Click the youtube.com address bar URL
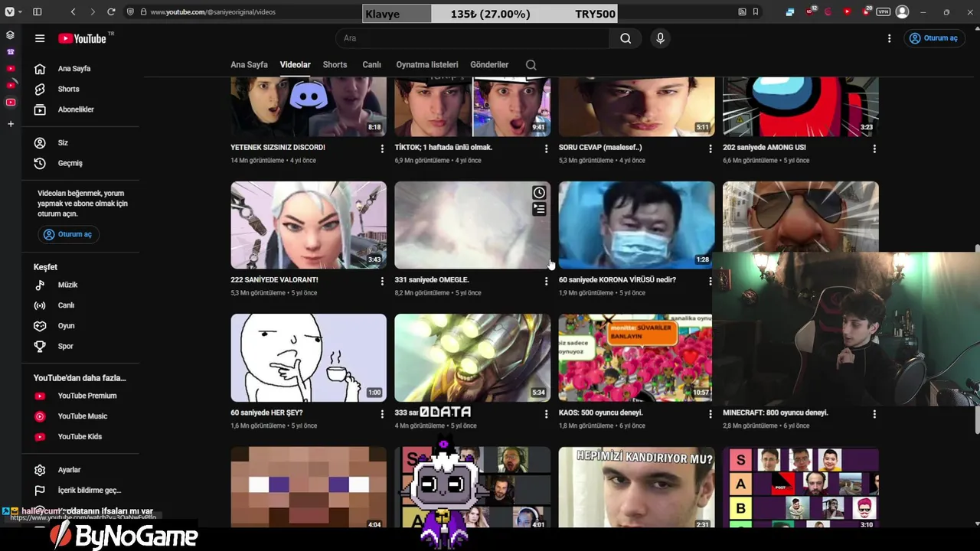The height and width of the screenshot is (551, 980). [x=213, y=12]
